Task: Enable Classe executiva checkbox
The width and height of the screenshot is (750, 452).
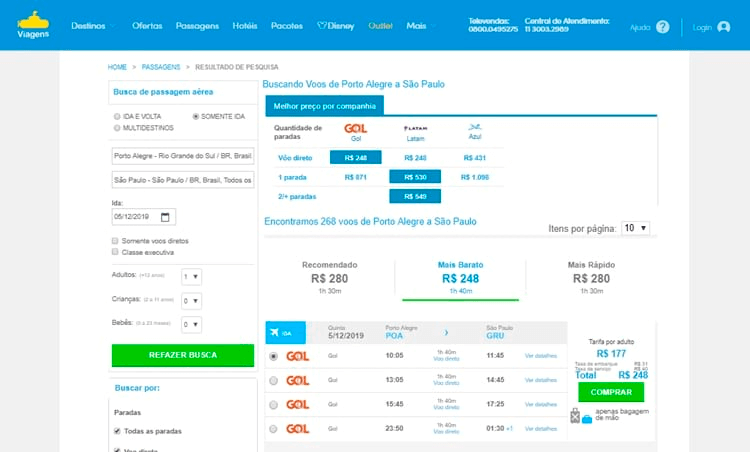Action: pos(115,252)
